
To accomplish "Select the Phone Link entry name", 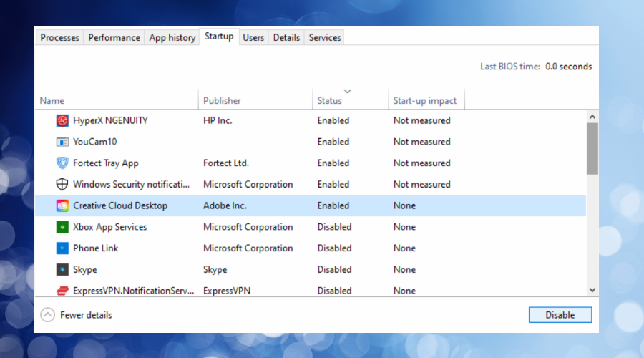I will coord(95,248).
